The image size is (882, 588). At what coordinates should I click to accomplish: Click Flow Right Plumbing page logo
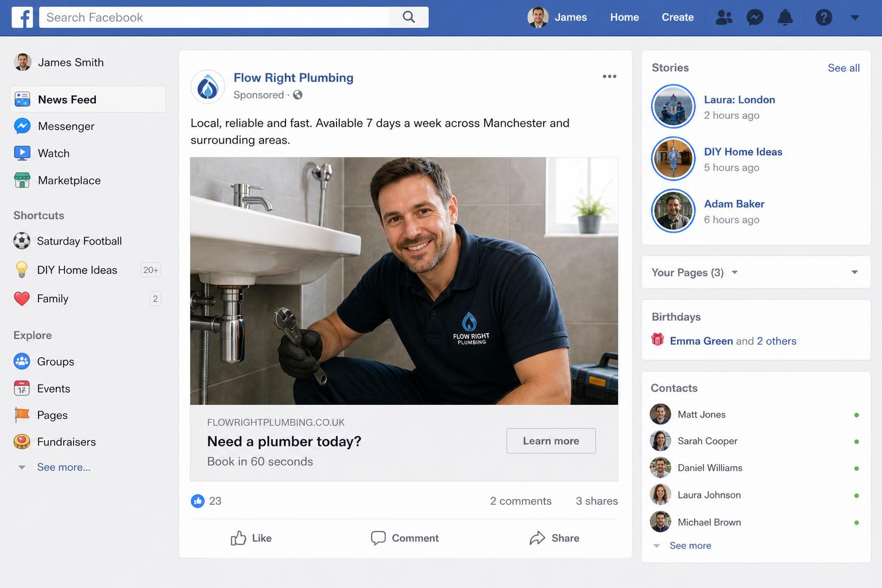pos(208,87)
